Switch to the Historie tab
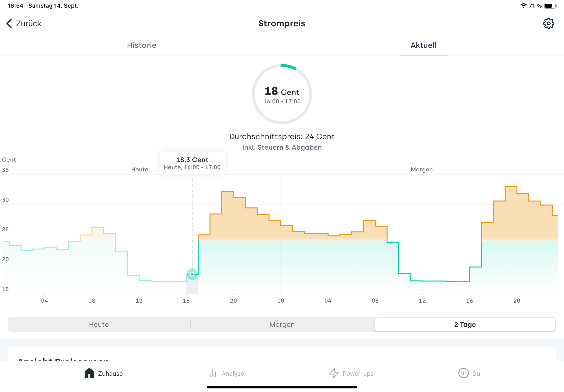The width and height of the screenshot is (564, 392). pos(142,45)
